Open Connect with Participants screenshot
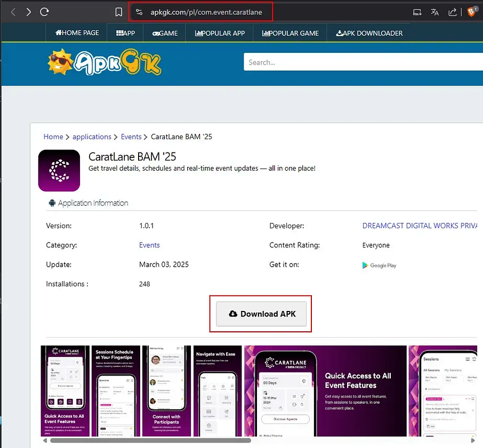Image resolution: width=483 pixels, height=448 pixels. coord(166,391)
